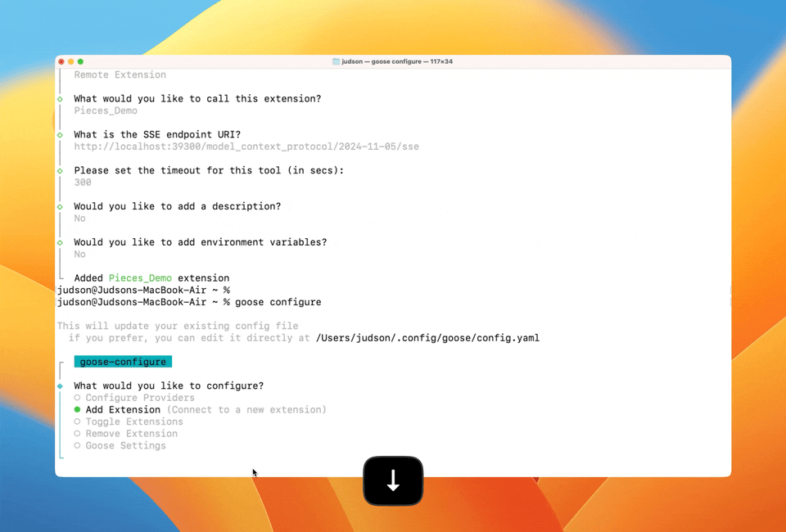Click the terminal window title text

pyautogui.click(x=397, y=61)
